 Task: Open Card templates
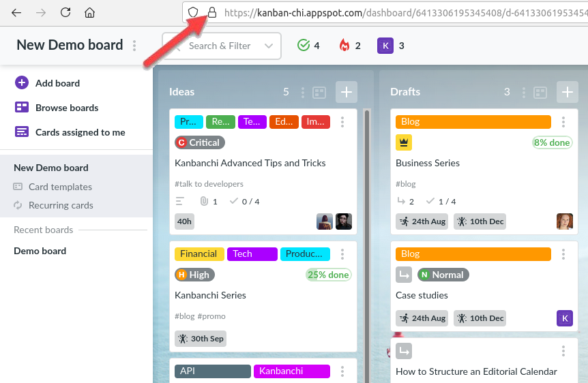point(60,187)
